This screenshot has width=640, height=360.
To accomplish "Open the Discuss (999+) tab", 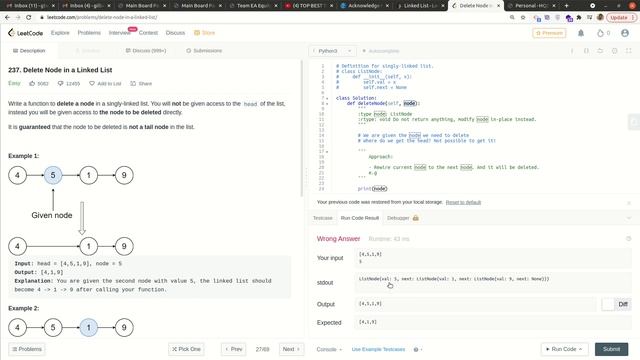I will pyautogui.click(x=146, y=51).
